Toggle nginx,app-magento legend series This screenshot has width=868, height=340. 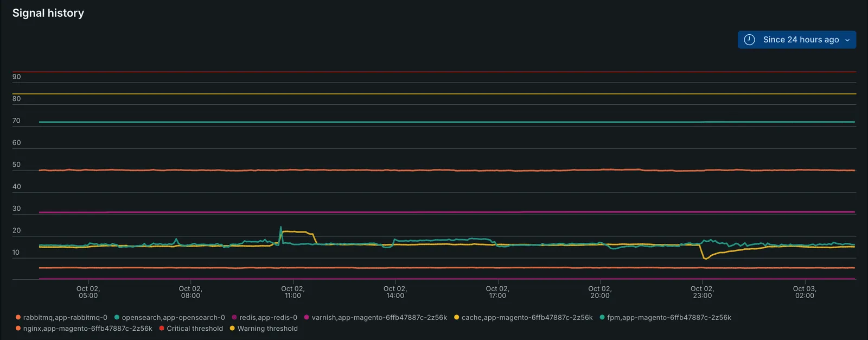(x=84, y=329)
